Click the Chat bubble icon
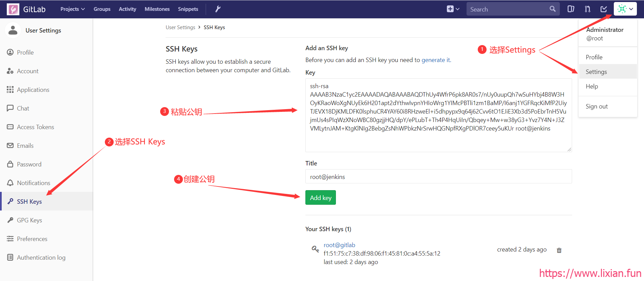 (10, 108)
